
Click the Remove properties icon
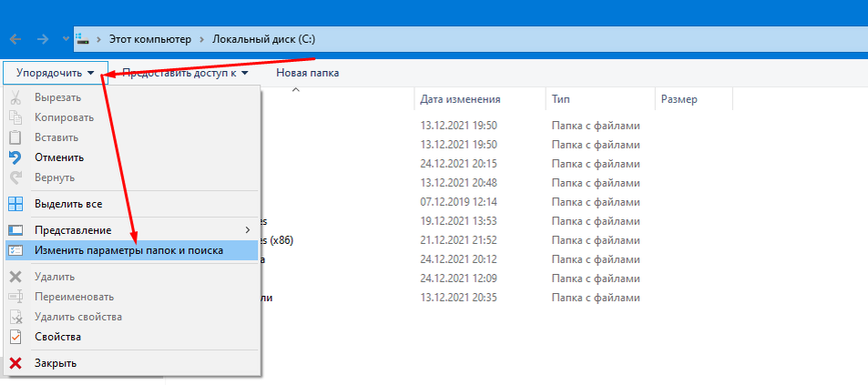15,317
